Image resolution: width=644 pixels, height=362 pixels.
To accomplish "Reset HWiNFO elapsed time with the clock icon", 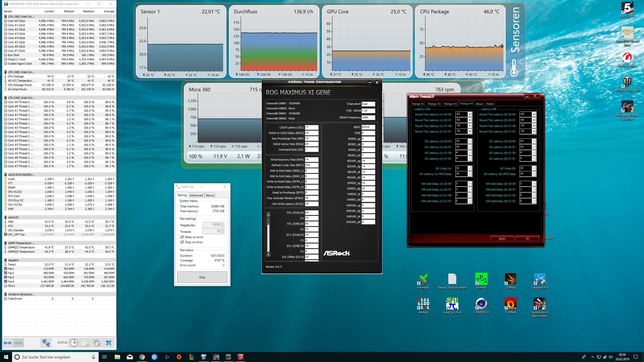I will click(74, 343).
